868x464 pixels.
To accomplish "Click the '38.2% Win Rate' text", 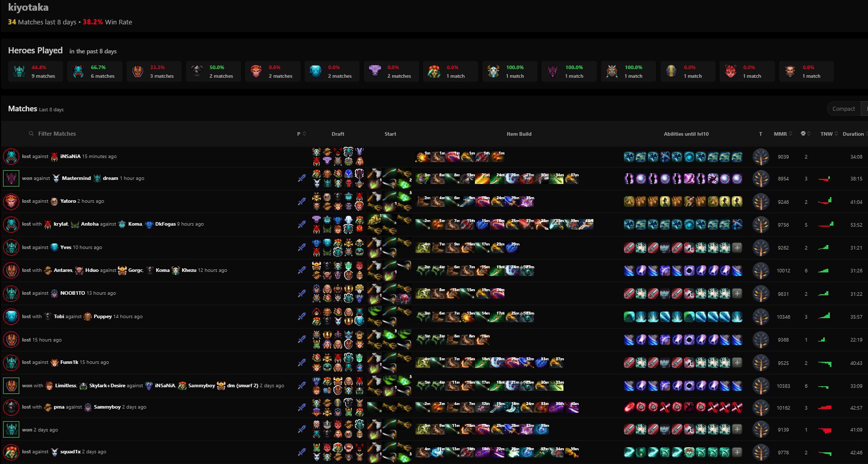I will point(107,22).
